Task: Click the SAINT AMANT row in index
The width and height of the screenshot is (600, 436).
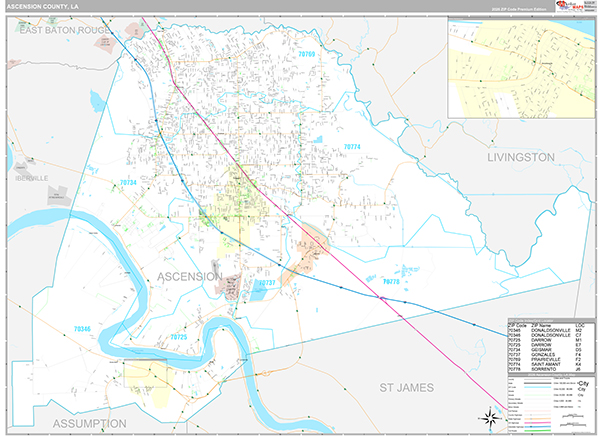Action: point(545,365)
